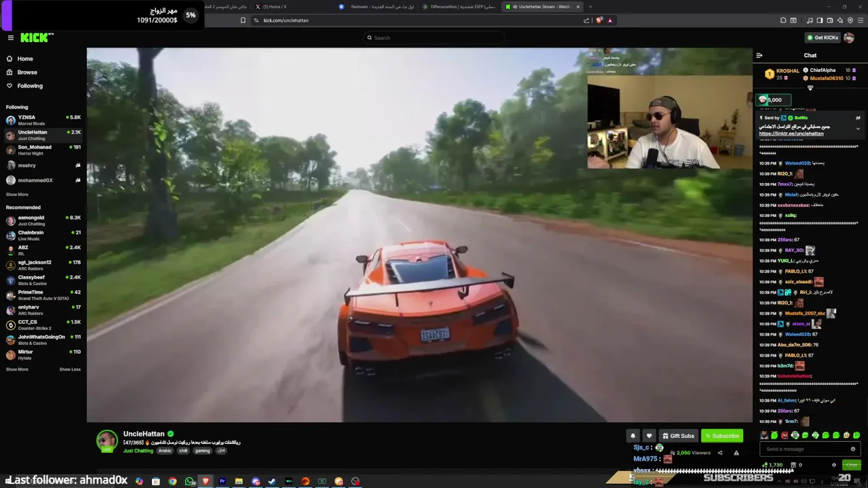The image size is (868, 488).
Task: Open Browse in the sidebar
Action: coord(27,73)
